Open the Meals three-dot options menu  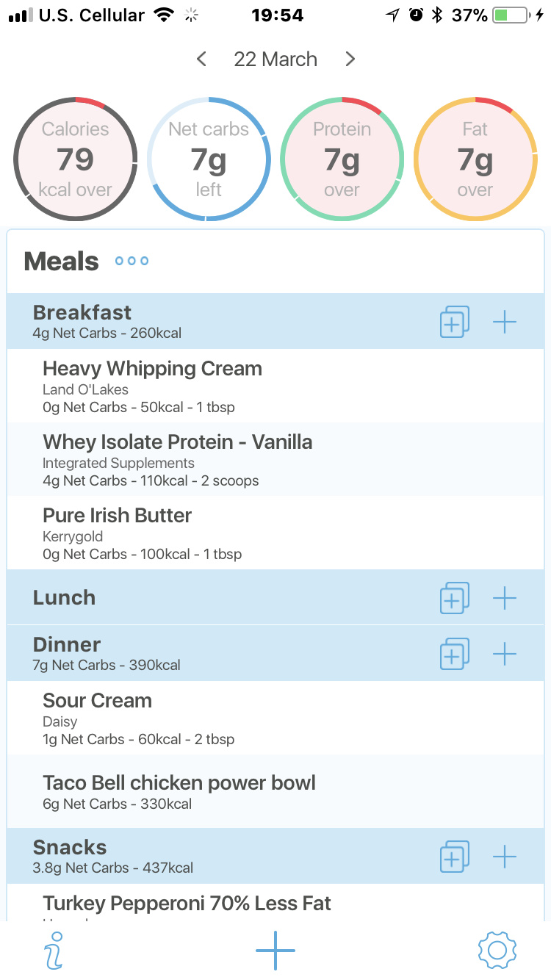132,261
